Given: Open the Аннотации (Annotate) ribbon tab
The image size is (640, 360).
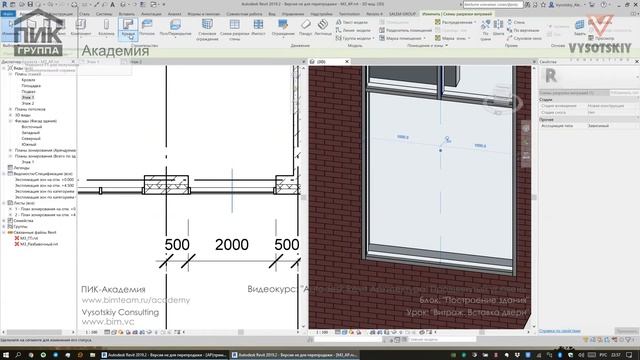Looking at the screenshot, I should click(x=151, y=14).
